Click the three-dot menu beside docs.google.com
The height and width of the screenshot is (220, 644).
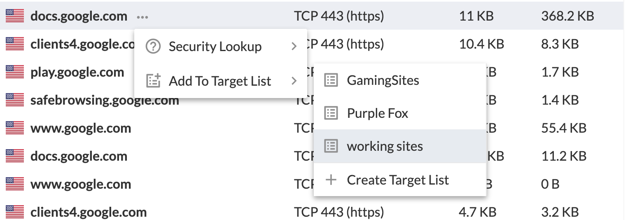(142, 17)
